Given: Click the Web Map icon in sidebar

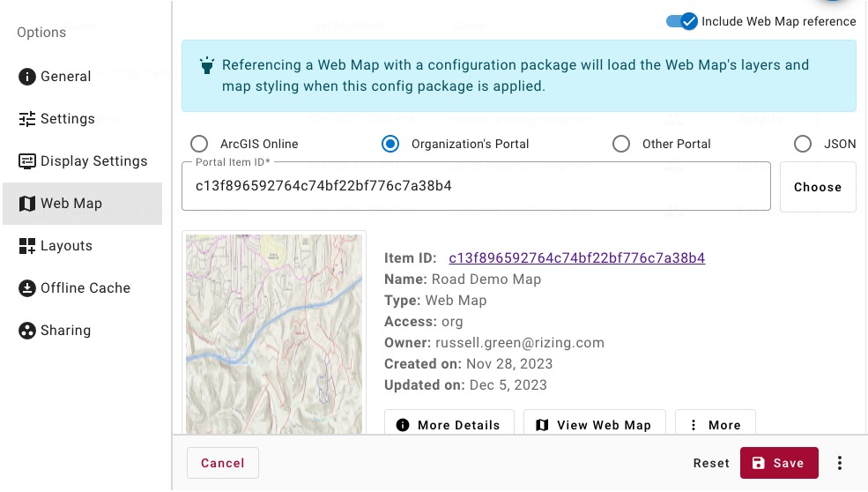Looking at the screenshot, I should 27,204.
